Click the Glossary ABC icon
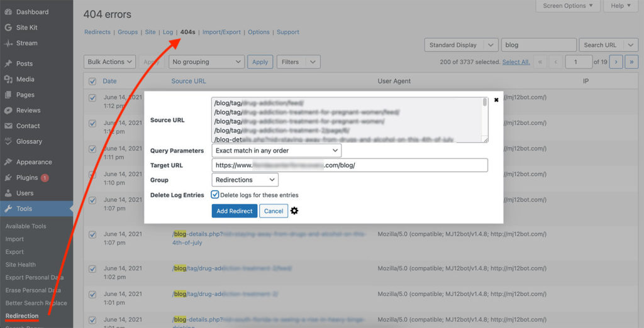 coord(8,141)
